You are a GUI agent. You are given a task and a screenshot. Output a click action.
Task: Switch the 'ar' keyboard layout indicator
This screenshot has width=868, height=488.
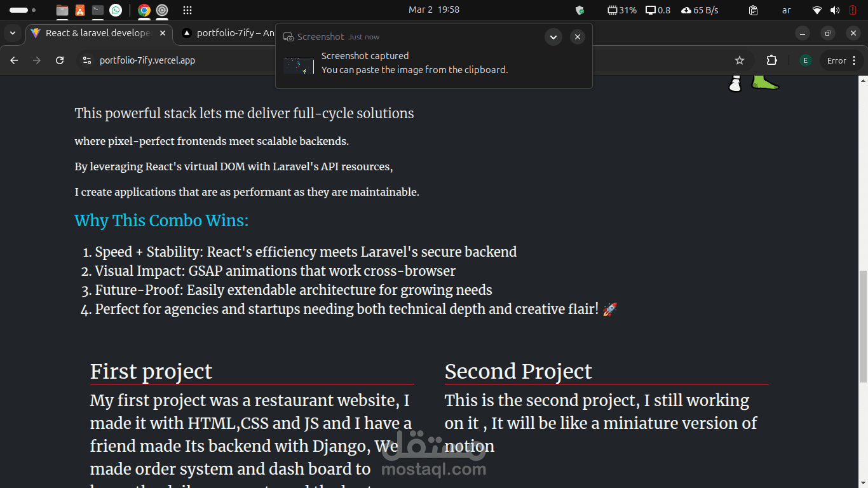[786, 10]
